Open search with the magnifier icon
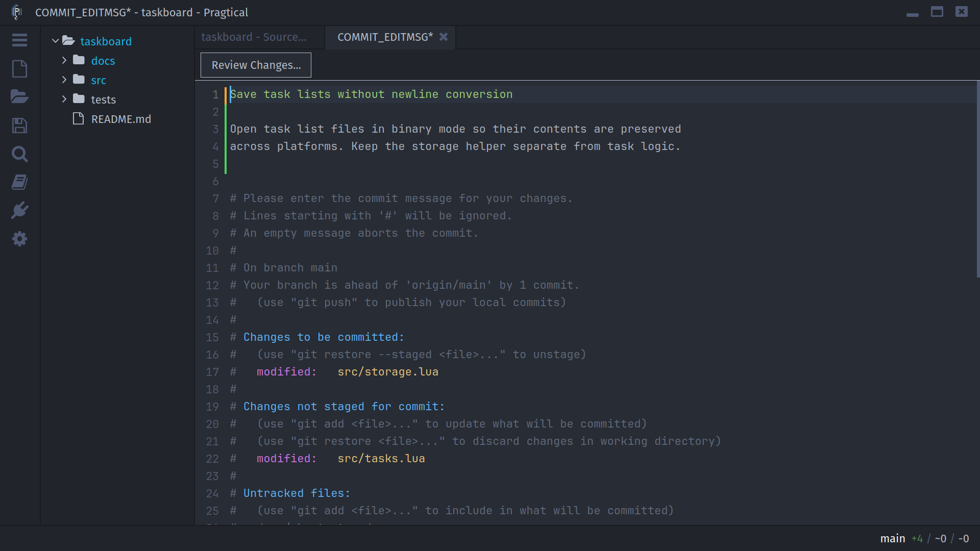Image resolution: width=980 pixels, height=551 pixels. (19, 154)
